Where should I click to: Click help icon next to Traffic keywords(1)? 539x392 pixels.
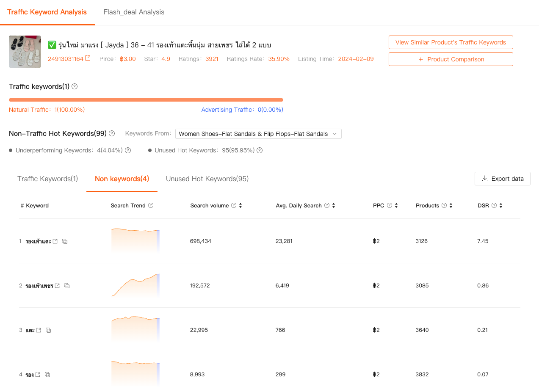pyautogui.click(x=75, y=86)
